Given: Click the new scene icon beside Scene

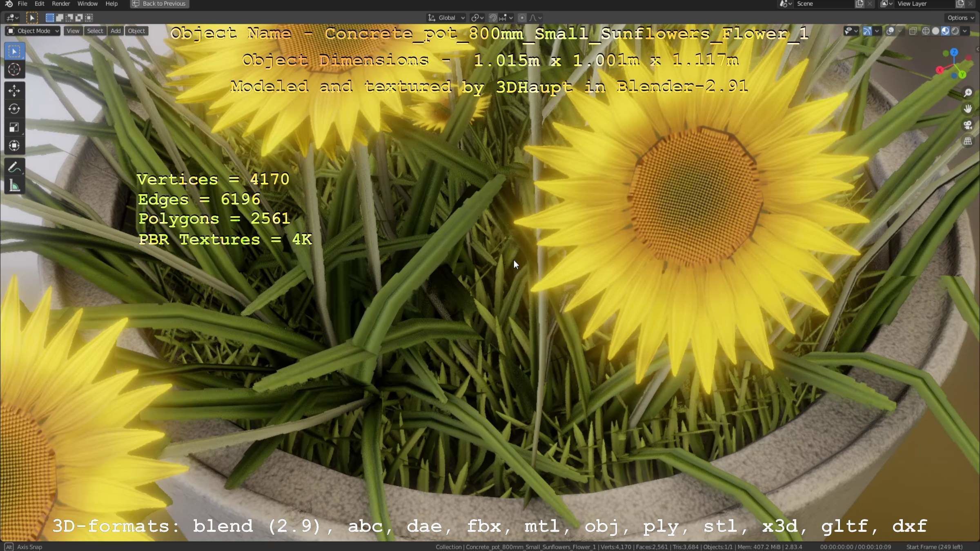Looking at the screenshot, I should tap(860, 4).
